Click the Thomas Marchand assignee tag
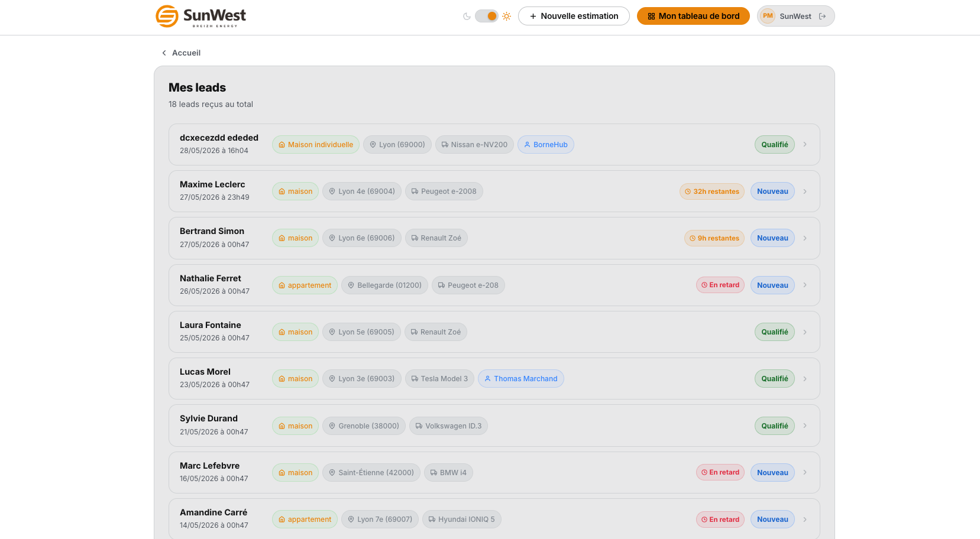This screenshot has height=539, width=980. (521, 379)
